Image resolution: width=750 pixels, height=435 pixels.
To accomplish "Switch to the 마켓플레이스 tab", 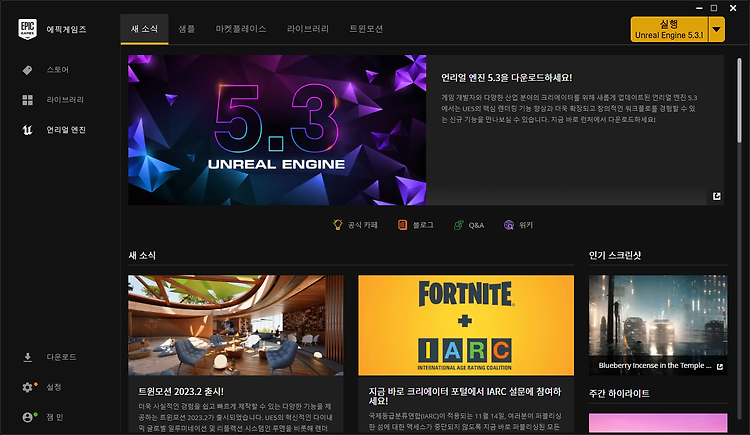I will point(241,29).
